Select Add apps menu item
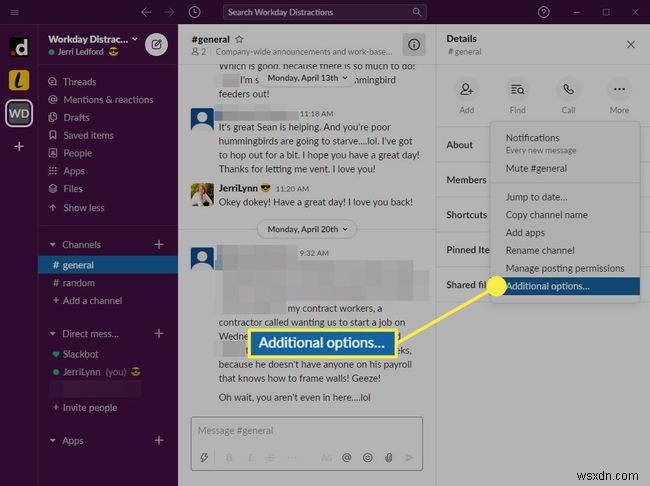Image resolution: width=650 pixels, height=486 pixels. click(x=565, y=233)
